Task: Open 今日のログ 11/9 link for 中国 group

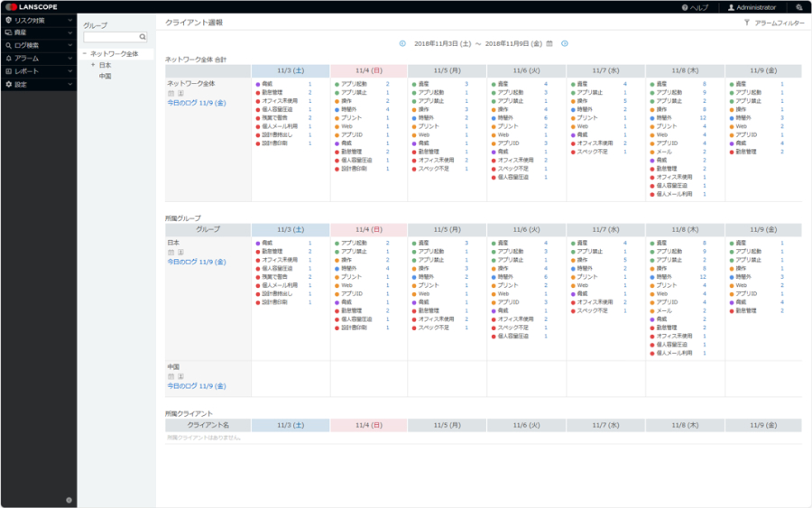Action: point(197,386)
